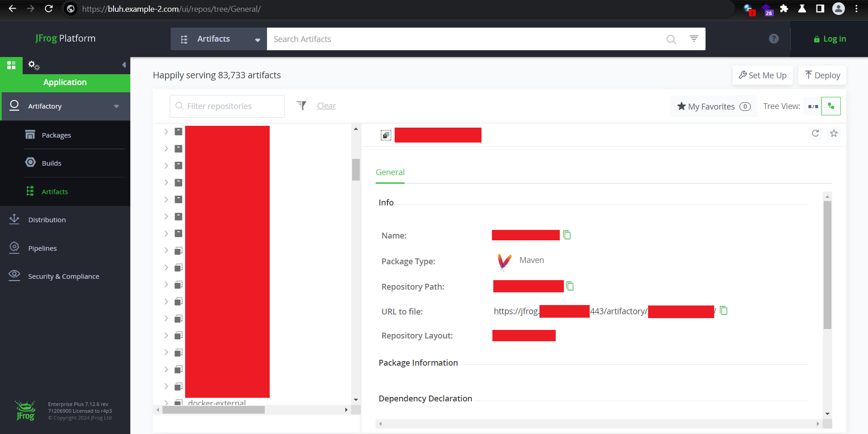Viewport: 868px width, 434px height.
Task: Add repository to favorites with star
Action: tap(834, 133)
